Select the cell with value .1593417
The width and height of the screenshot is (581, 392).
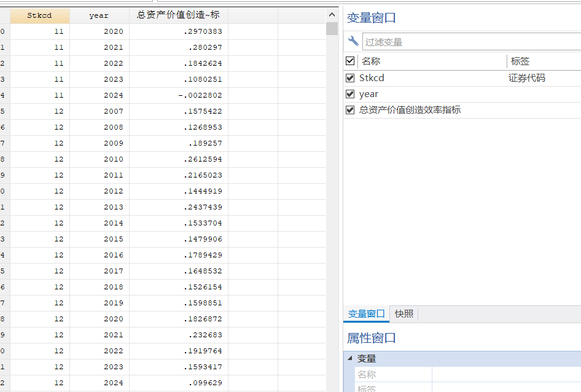[179, 366]
